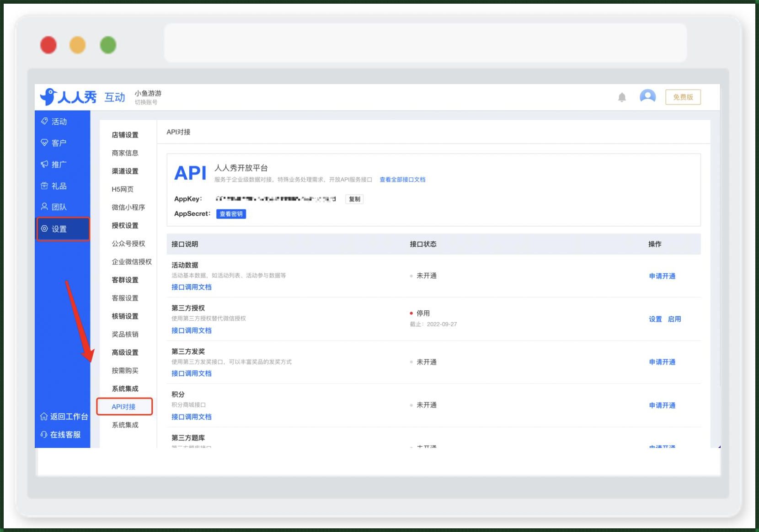Click the notification bell icon
The height and width of the screenshot is (532, 759).
pyautogui.click(x=622, y=97)
